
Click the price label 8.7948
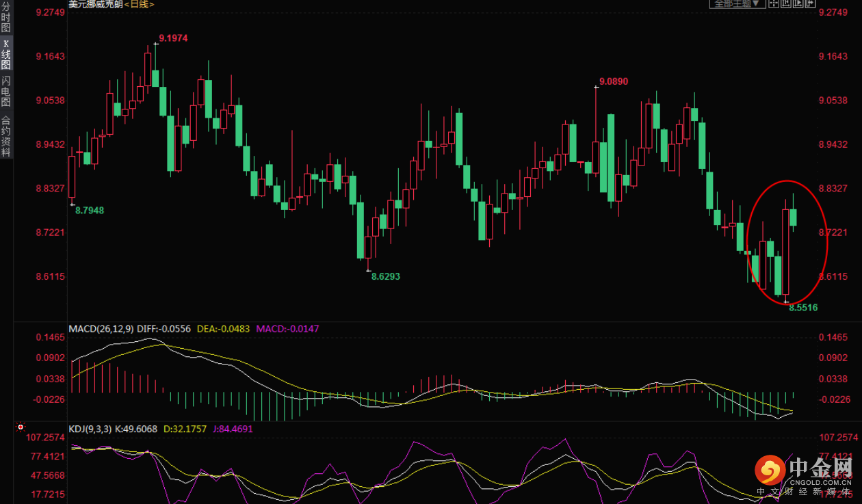pyautogui.click(x=90, y=210)
